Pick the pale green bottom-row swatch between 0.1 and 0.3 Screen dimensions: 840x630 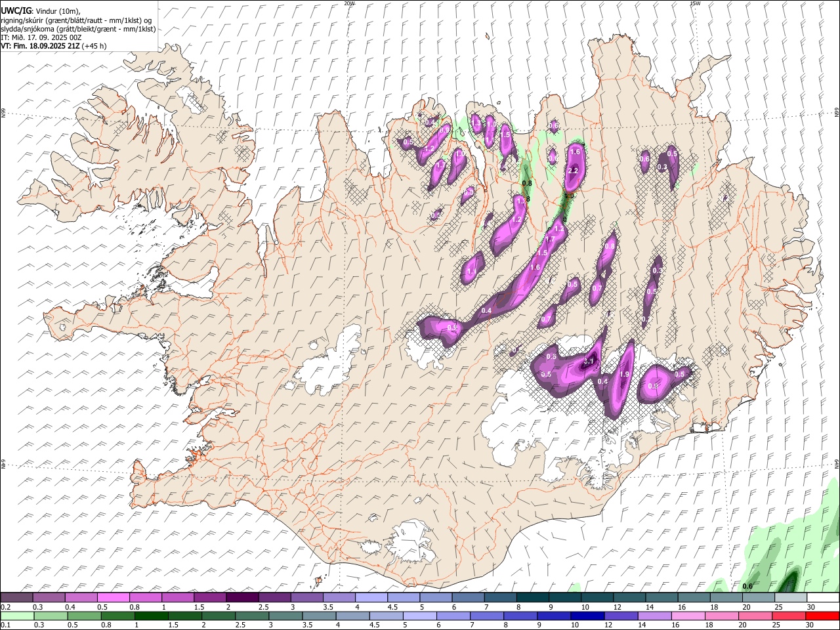[x=17, y=616]
